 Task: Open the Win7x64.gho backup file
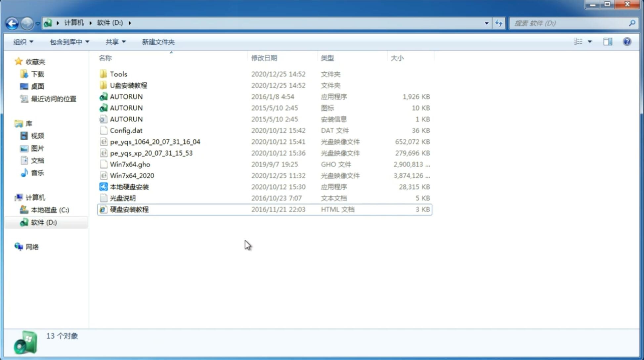130,164
